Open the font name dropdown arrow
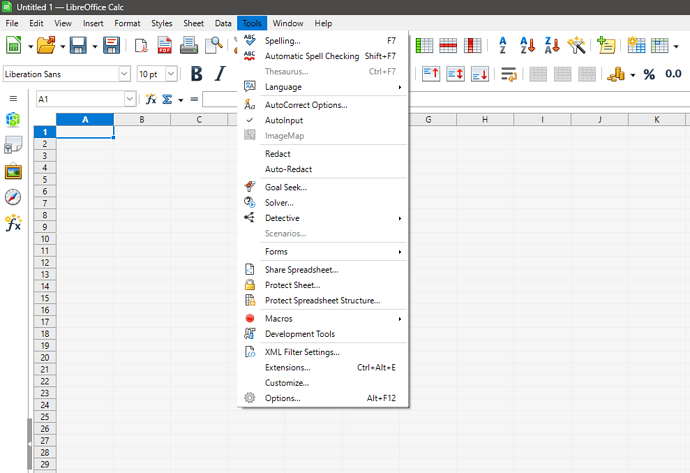Screen dimensions: 690x473 (x=125, y=74)
